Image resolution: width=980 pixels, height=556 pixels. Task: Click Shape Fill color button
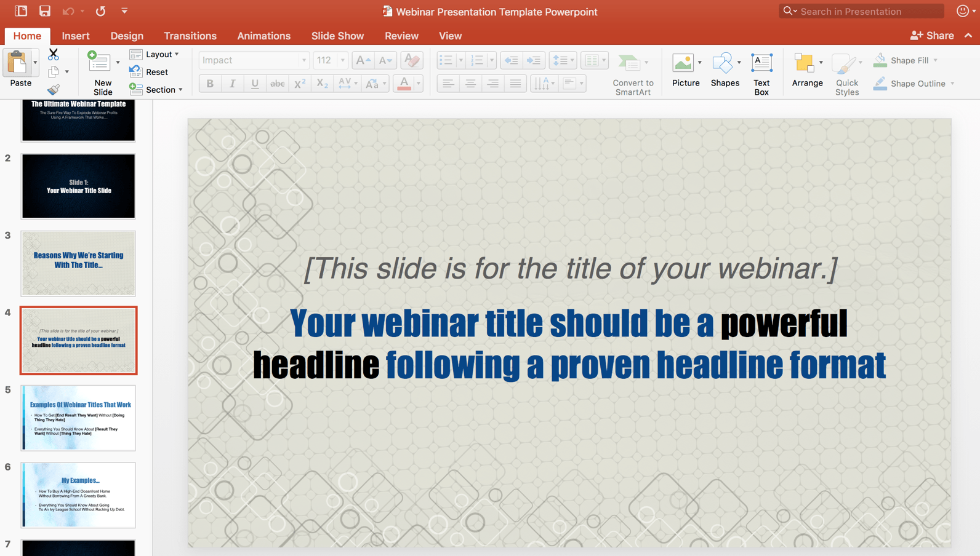[x=905, y=60]
